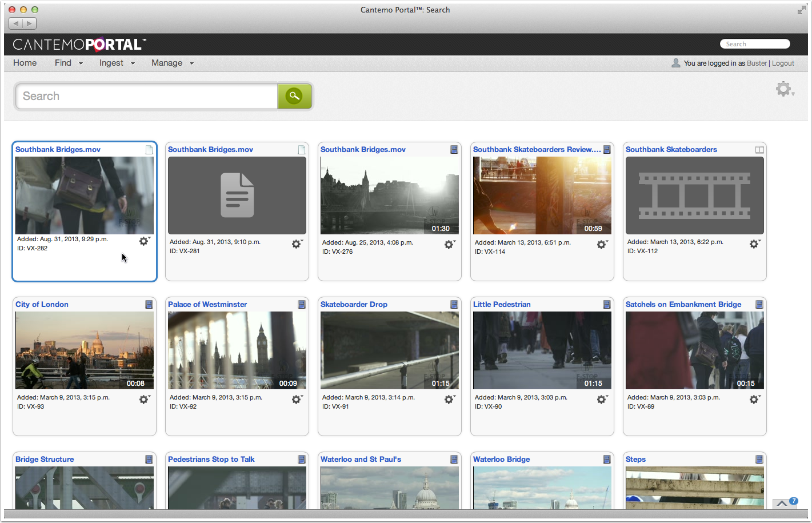Open the Southbank Skateboarders filmstrip placeholder thumbnail

695,195
